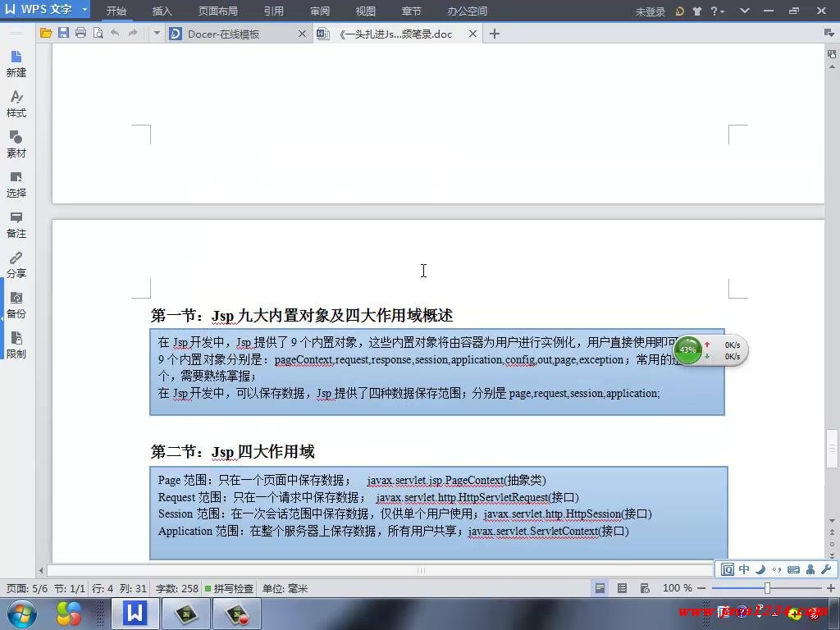Expand the quick access toolbar dropdown arrow

click(156, 34)
